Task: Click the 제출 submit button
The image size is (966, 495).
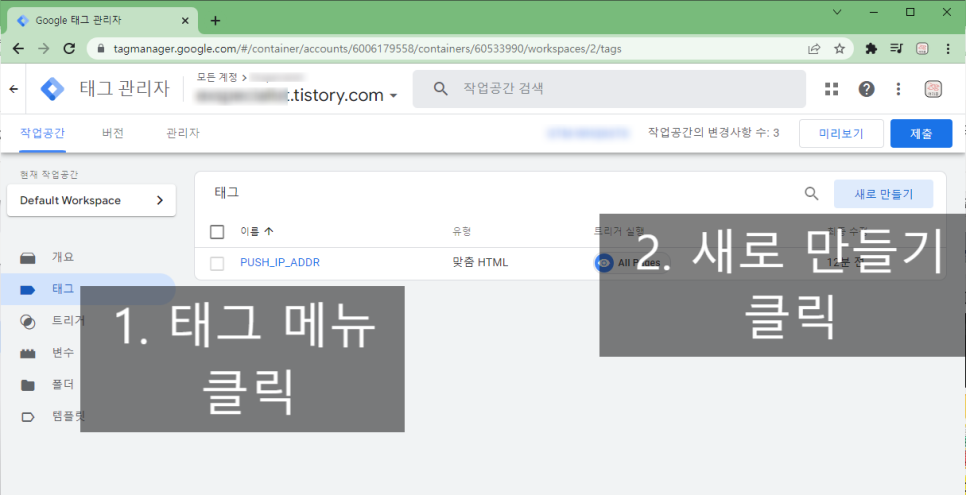Action: coord(921,133)
